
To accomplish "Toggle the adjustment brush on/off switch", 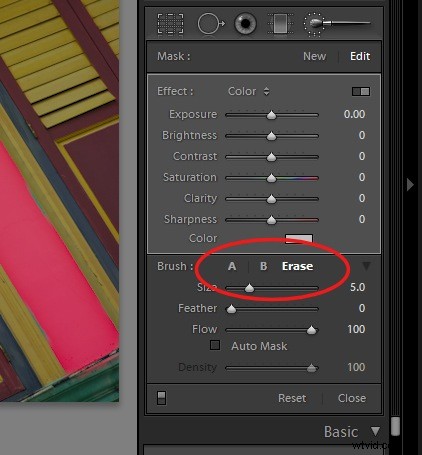I will [161, 398].
